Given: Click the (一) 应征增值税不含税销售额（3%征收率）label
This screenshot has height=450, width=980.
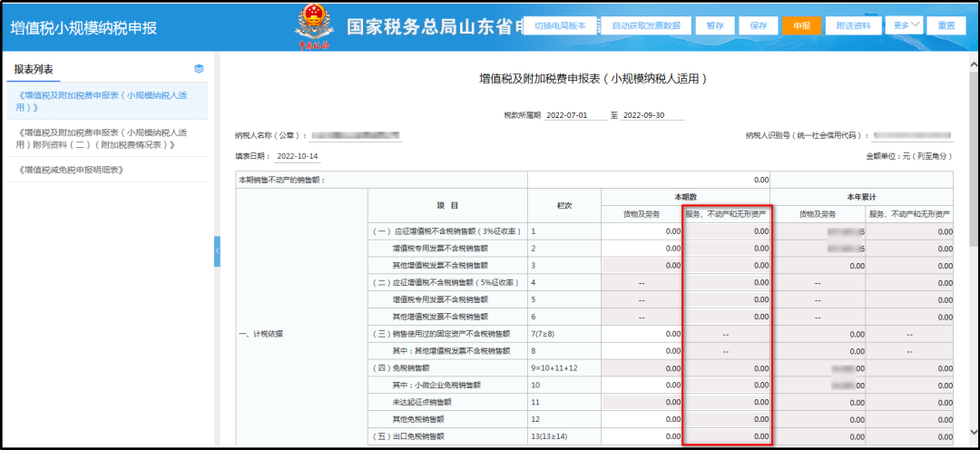Looking at the screenshot, I should [x=446, y=231].
